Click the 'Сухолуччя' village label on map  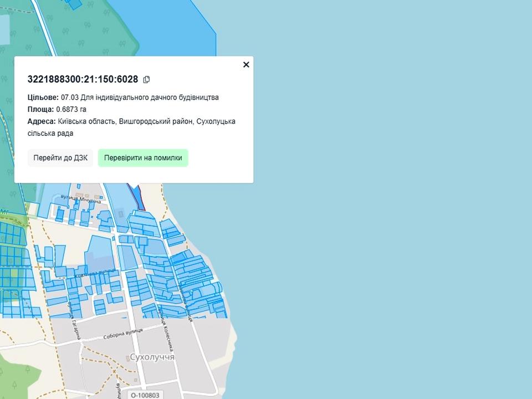coord(152,357)
